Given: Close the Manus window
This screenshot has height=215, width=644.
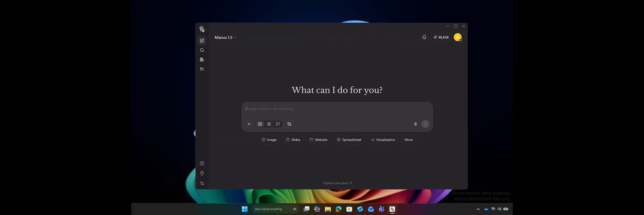Looking at the screenshot, I should pos(464,26).
